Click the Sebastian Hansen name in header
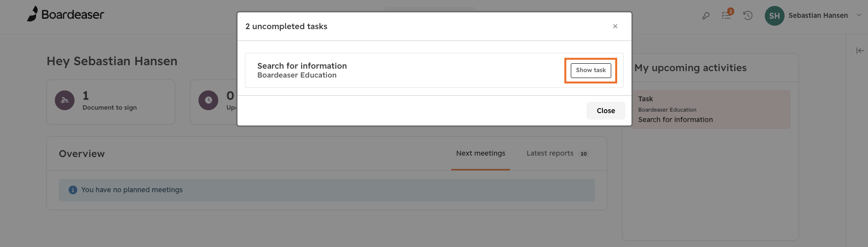This screenshot has height=247, width=868. pos(818,15)
